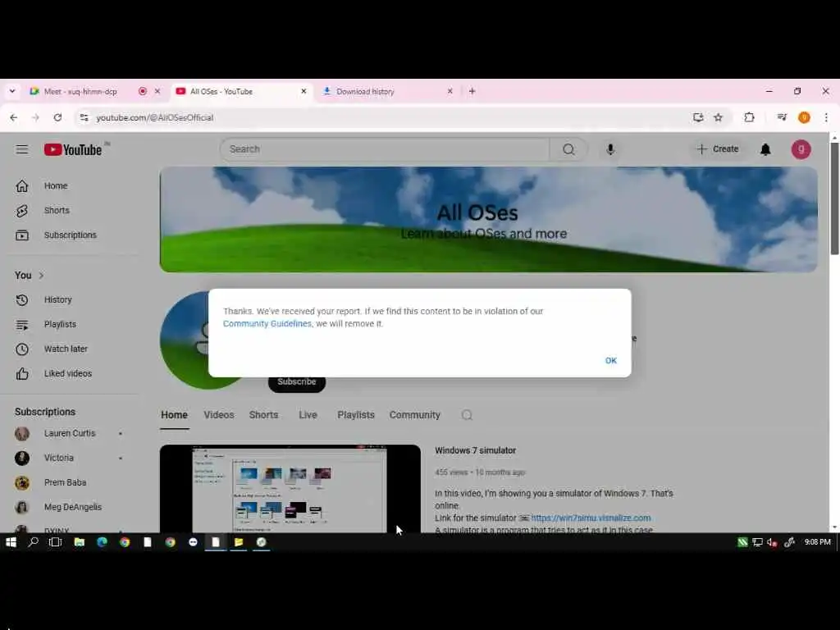Open the Lauren Curtis subscription
840x630 pixels.
(x=70, y=433)
